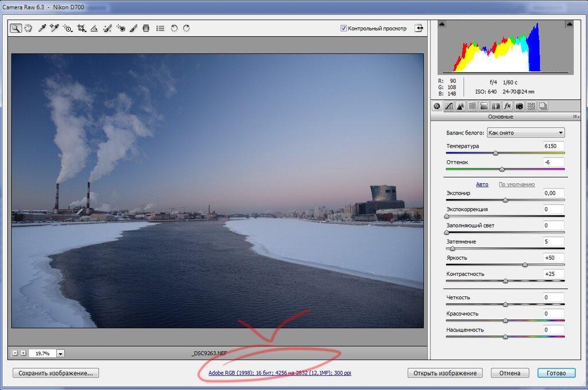
Task: Click the RGB histogram display
Action: coord(505,47)
